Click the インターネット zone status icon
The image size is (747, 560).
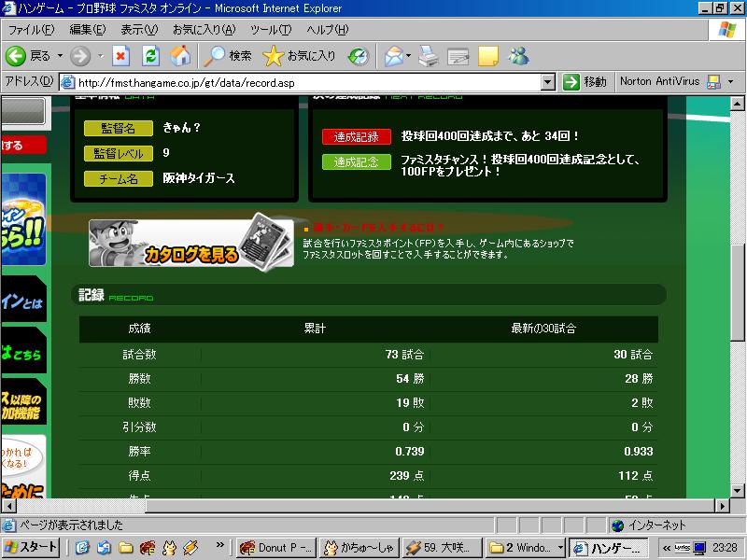(x=618, y=525)
